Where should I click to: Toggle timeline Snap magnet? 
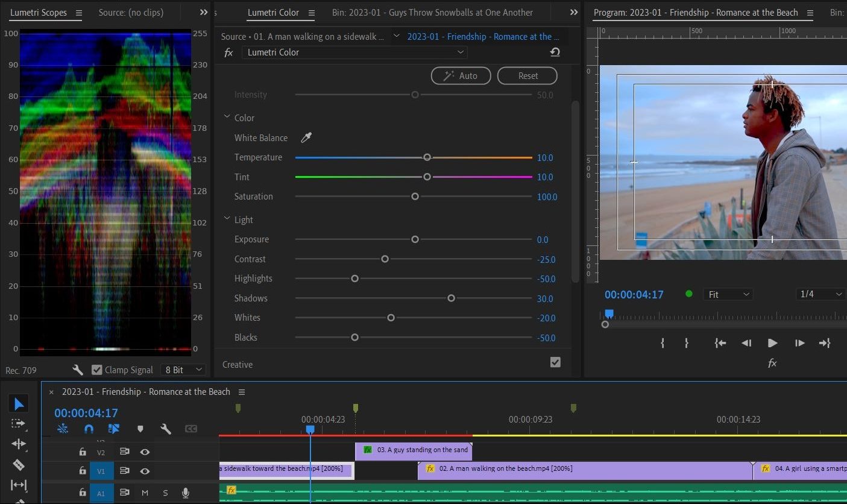click(89, 429)
